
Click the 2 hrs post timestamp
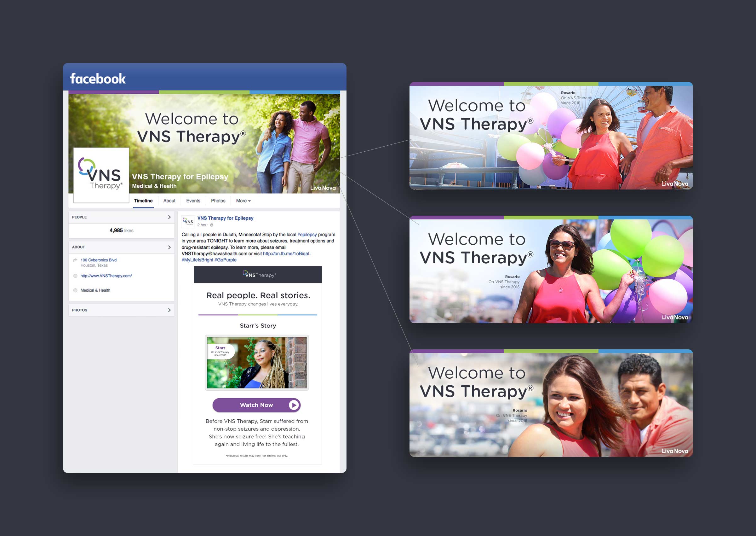pyautogui.click(x=202, y=225)
